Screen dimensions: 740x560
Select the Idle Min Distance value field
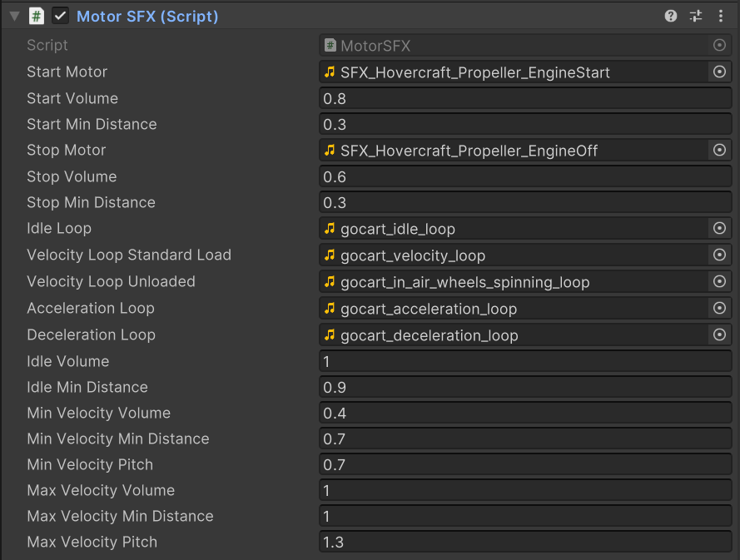pos(525,387)
